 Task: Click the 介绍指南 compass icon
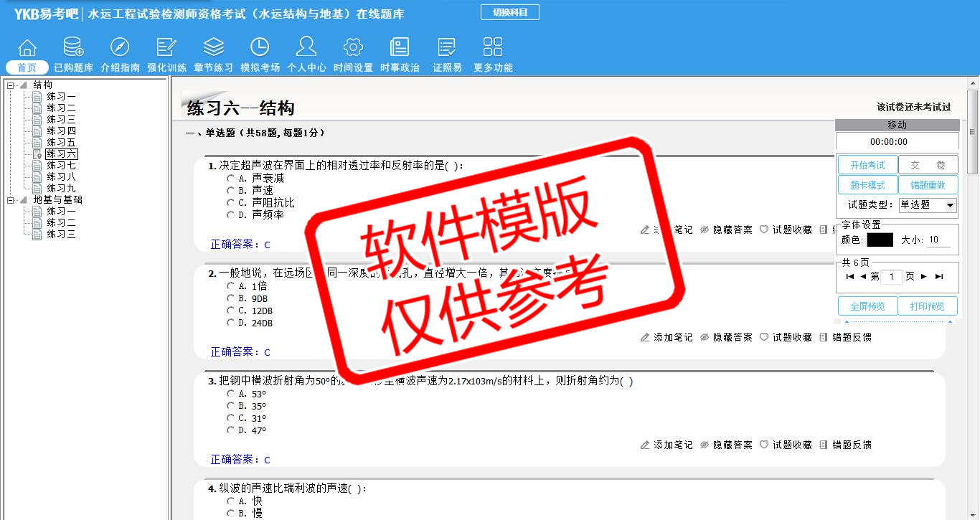120,48
